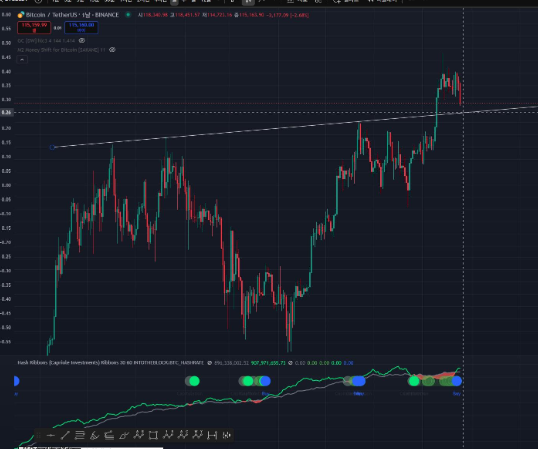Click the green Hash Ribbons value 907,971,655.71

(x=268, y=363)
